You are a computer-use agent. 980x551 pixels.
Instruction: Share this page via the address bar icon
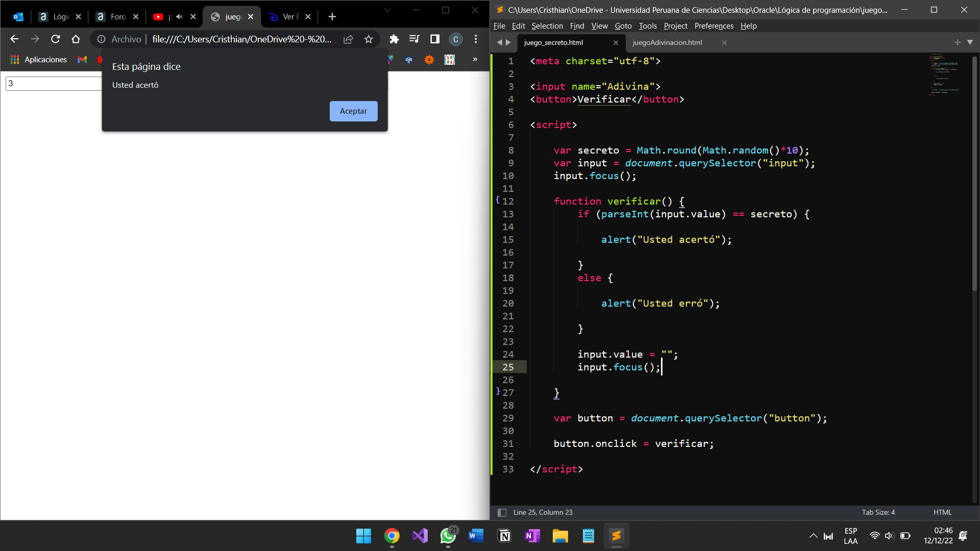348,39
